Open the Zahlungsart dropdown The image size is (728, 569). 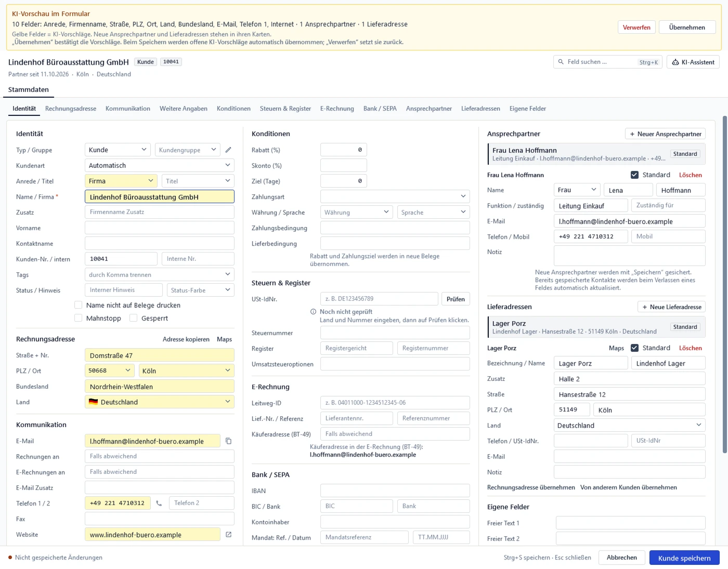[395, 196]
